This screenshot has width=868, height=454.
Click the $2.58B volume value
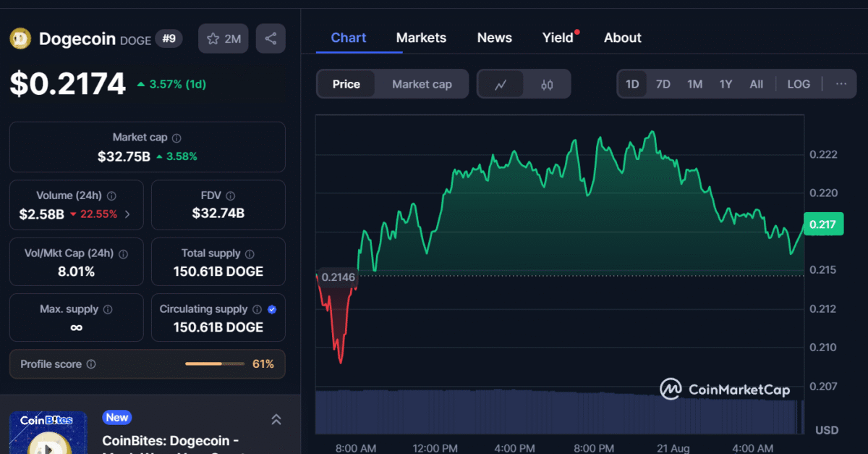41,214
